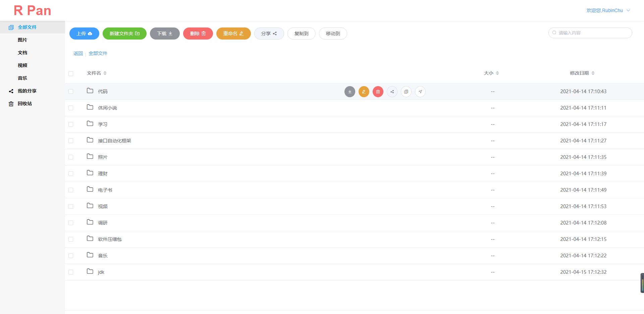Switch to the 图片 category

click(x=22, y=40)
